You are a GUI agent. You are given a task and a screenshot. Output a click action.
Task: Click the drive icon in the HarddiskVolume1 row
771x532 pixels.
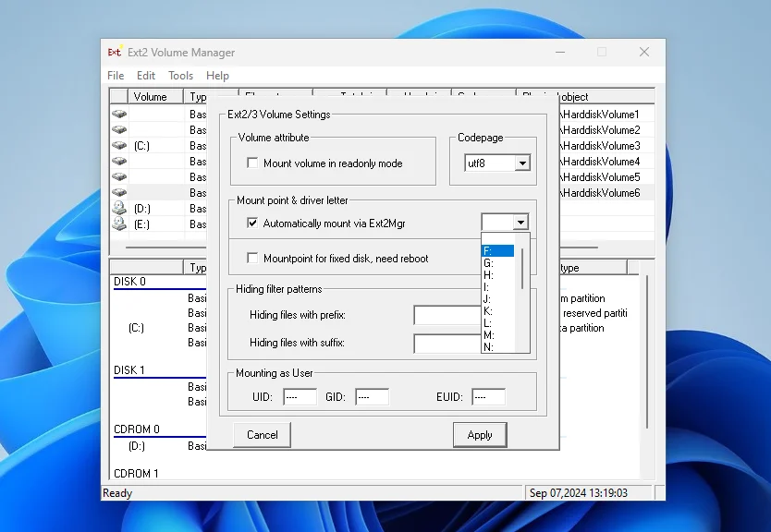pyautogui.click(x=119, y=115)
